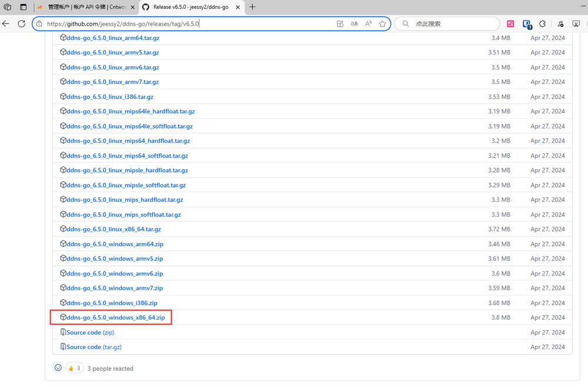Open a new browser tab

tap(252, 7)
